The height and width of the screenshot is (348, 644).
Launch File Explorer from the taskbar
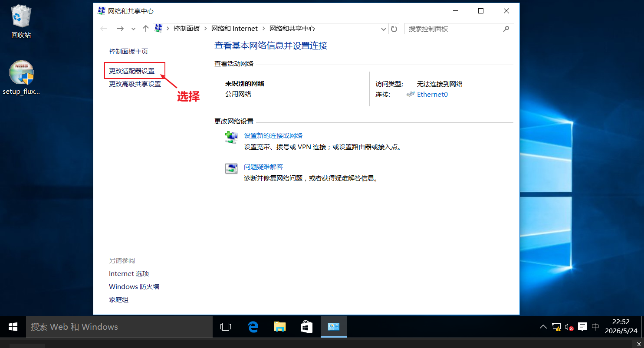(280, 327)
